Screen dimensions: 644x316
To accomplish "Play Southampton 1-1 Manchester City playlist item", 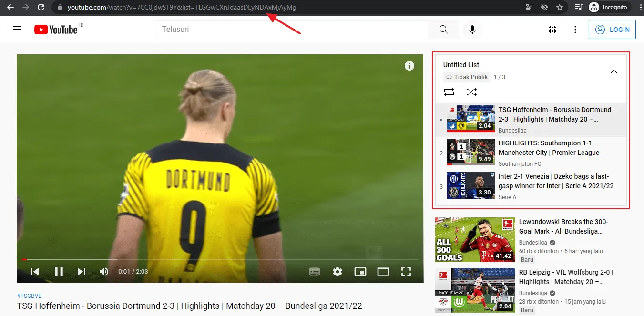I will (x=531, y=153).
